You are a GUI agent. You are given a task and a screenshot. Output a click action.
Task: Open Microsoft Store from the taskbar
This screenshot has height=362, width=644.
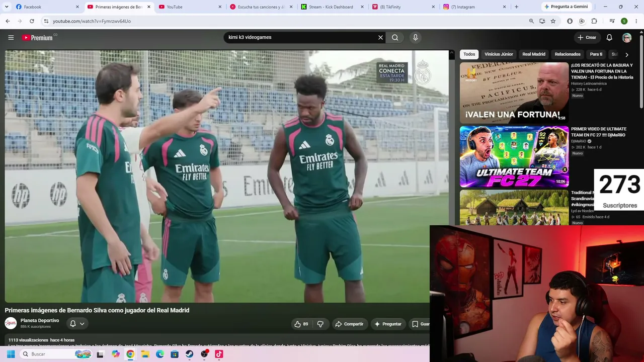pos(175,354)
